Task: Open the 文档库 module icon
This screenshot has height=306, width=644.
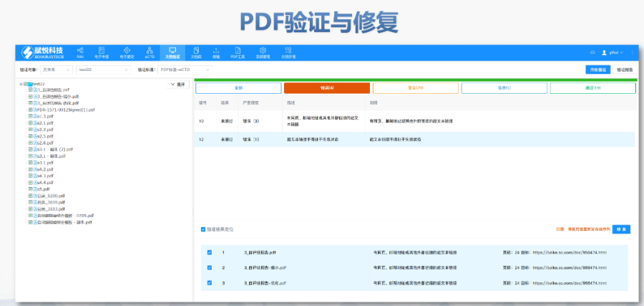Action: point(196,50)
